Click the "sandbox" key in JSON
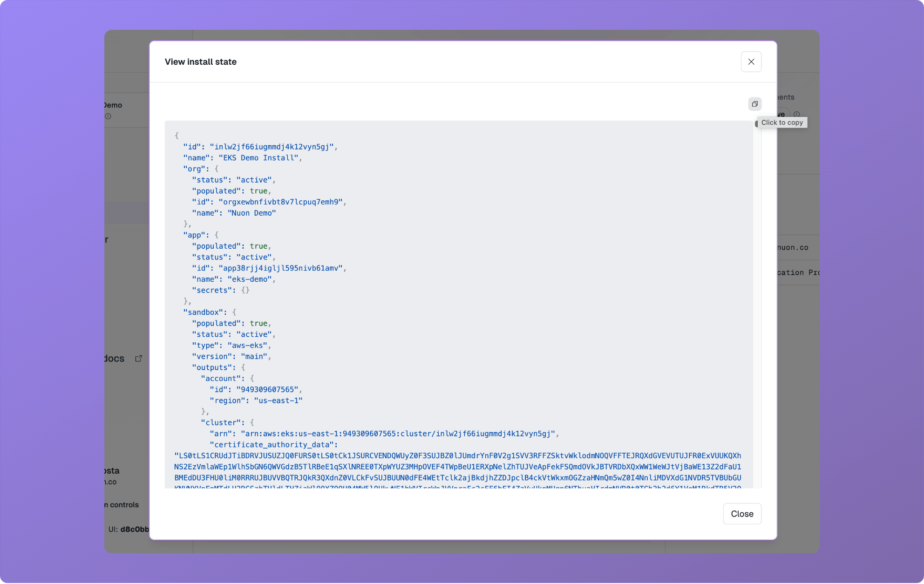Image resolution: width=924 pixels, height=584 pixels. pyautogui.click(x=203, y=312)
